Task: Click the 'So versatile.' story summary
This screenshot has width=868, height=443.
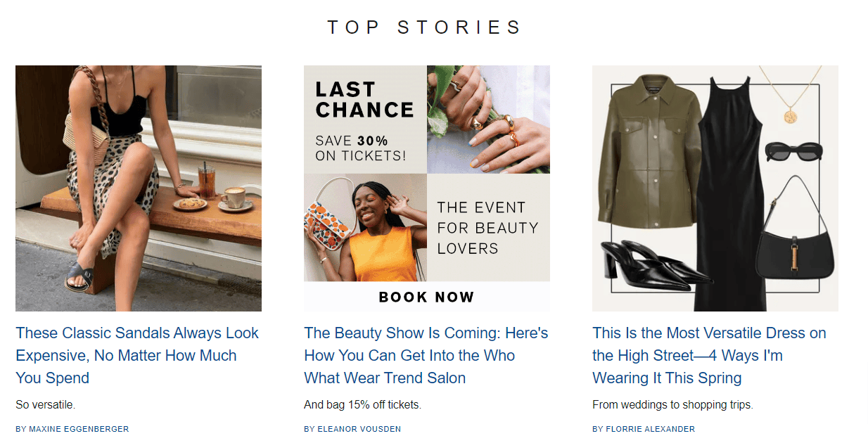Action: (45, 404)
